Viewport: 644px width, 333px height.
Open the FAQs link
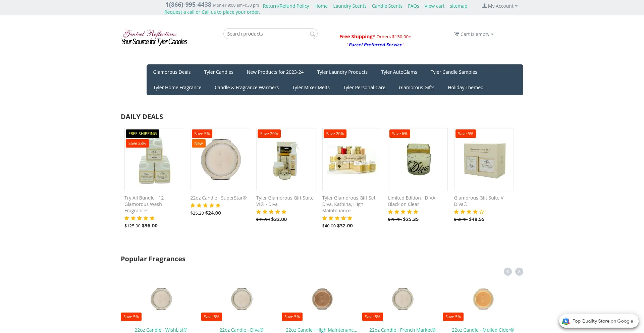point(413,6)
